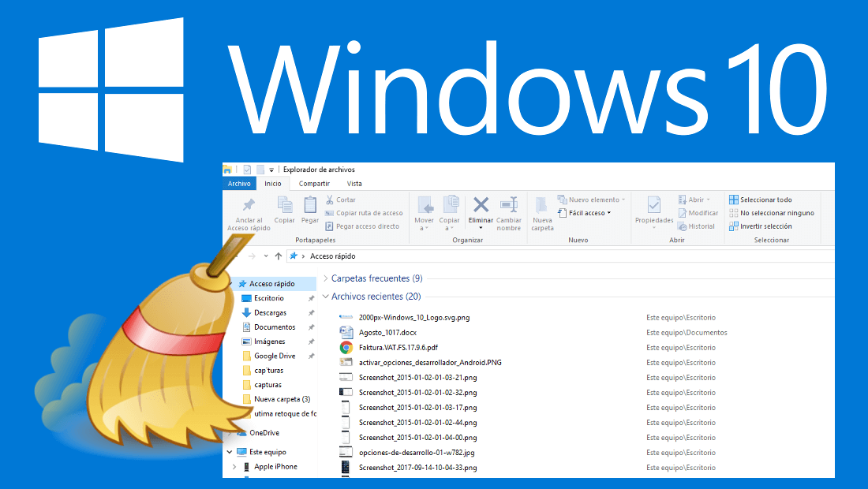The image size is (868, 489).
Task: Select file Screenshot_2015-01-02-01-03-21.png
Action: click(x=418, y=377)
